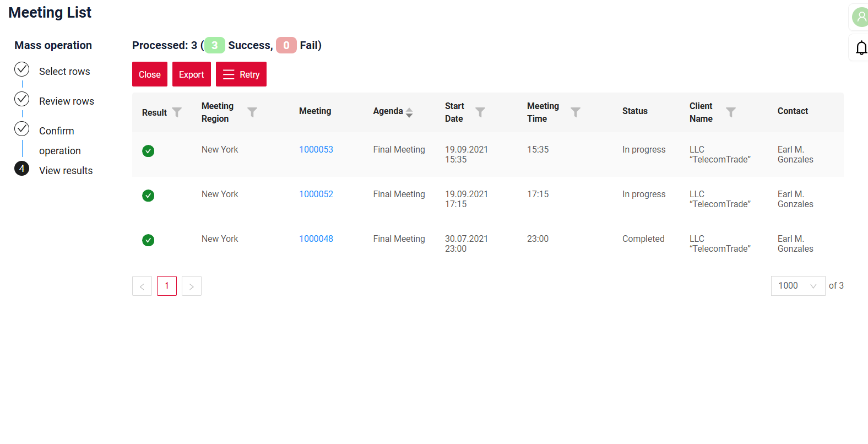Click the success check icon for meeting 1000053

(x=148, y=151)
